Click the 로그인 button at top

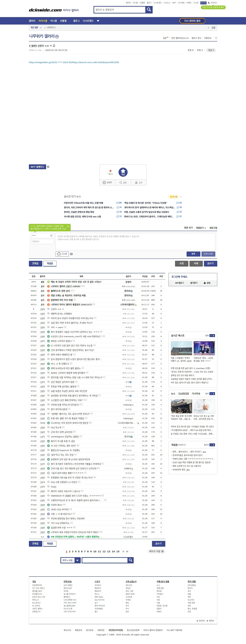[204, 3]
